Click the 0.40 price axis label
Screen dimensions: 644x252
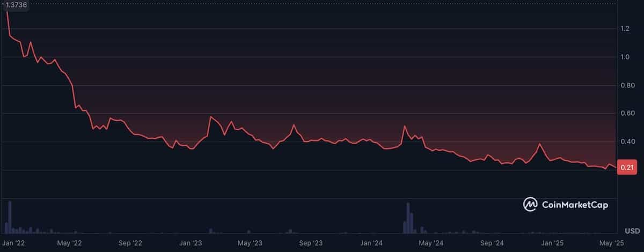click(627, 142)
